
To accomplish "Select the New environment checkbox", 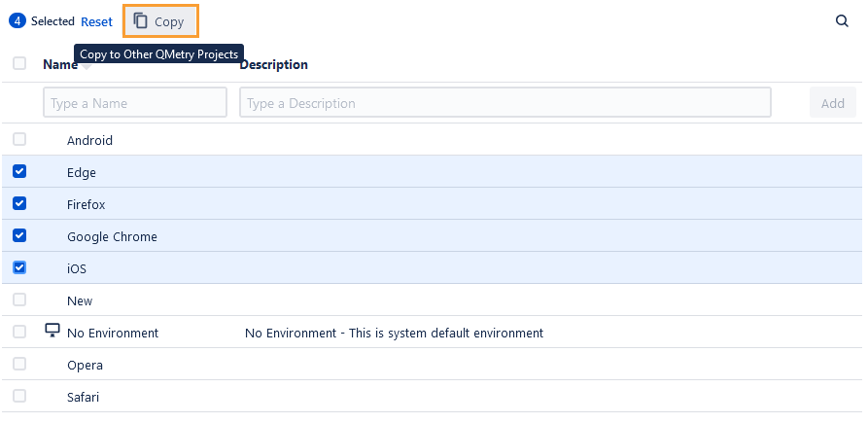I will (19, 300).
